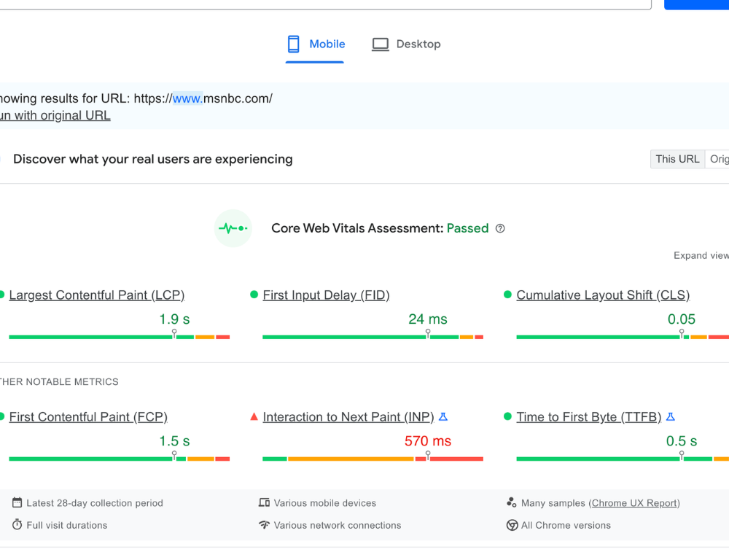Select the Mobile tab
The width and height of the screenshot is (729, 560).
tap(316, 44)
